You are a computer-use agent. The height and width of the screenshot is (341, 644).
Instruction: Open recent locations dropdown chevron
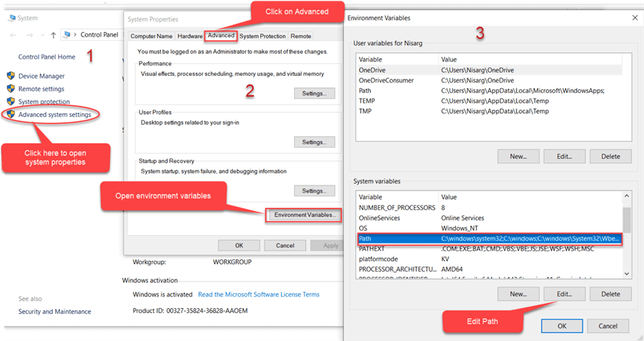point(42,35)
